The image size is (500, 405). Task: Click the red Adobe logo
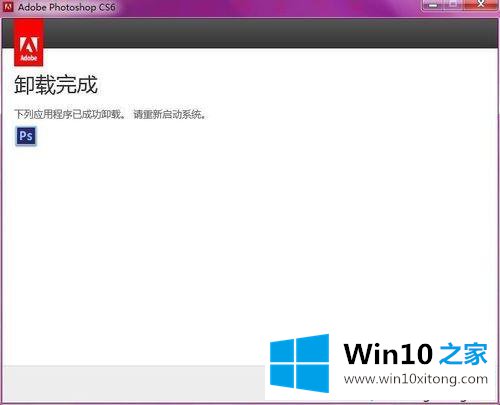(29, 42)
